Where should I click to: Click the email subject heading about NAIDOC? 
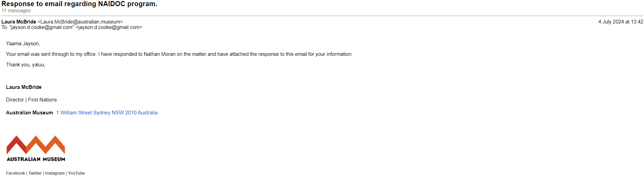click(79, 4)
